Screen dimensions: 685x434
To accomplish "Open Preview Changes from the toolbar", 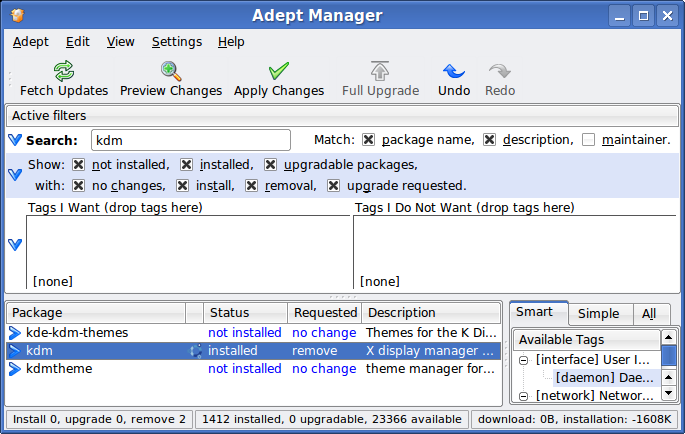I will [x=171, y=72].
